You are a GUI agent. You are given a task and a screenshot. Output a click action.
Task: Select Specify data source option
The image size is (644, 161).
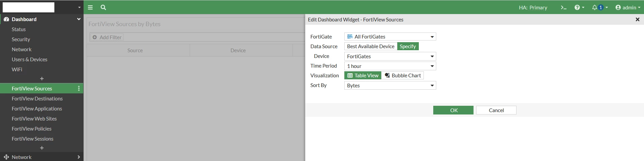(x=408, y=47)
